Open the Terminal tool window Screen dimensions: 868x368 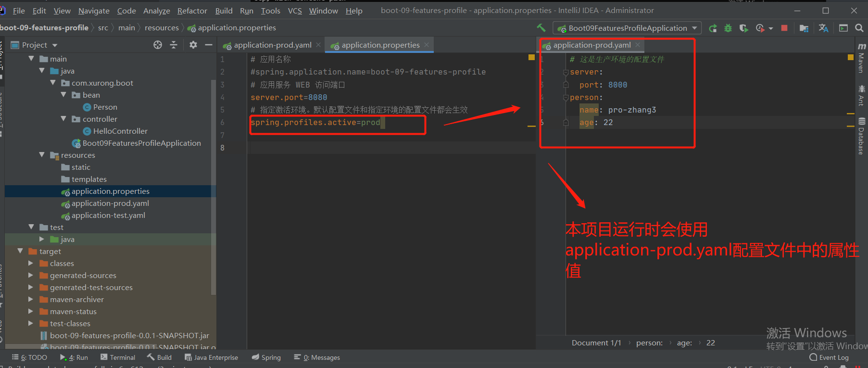tap(118, 357)
